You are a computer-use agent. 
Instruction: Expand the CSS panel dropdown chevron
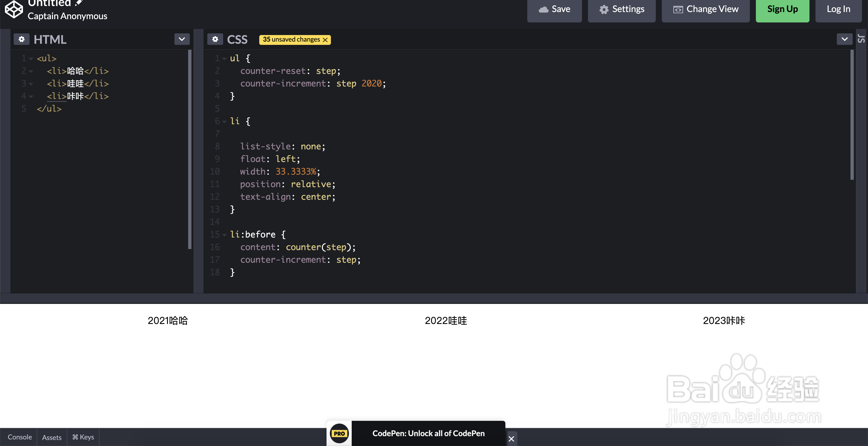pyautogui.click(x=844, y=39)
